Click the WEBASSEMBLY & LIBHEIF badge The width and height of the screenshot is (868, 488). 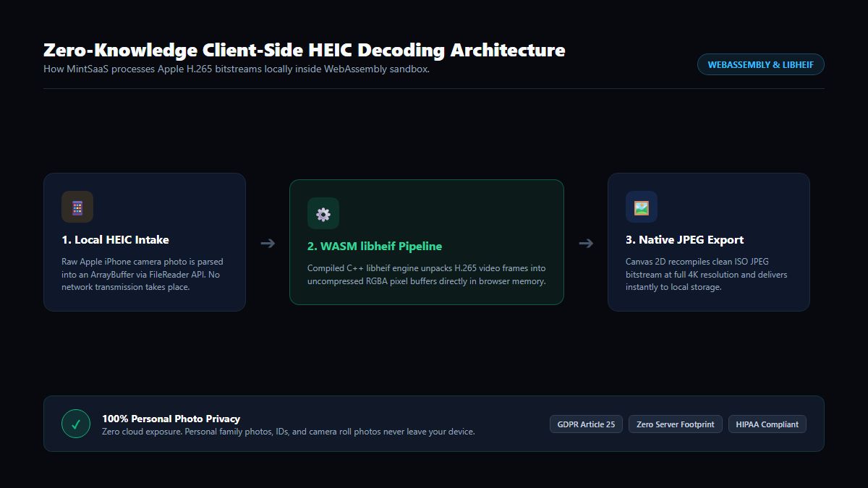[760, 64]
